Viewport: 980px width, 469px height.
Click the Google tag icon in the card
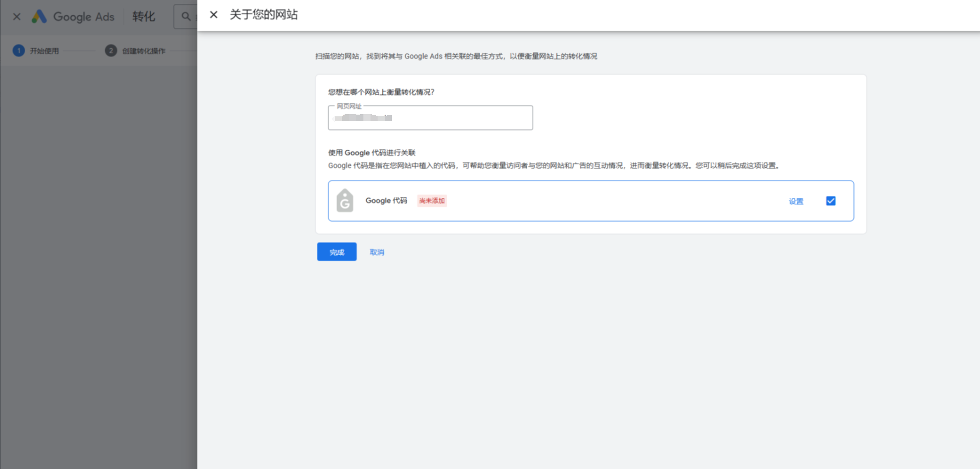(x=345, y=201)
